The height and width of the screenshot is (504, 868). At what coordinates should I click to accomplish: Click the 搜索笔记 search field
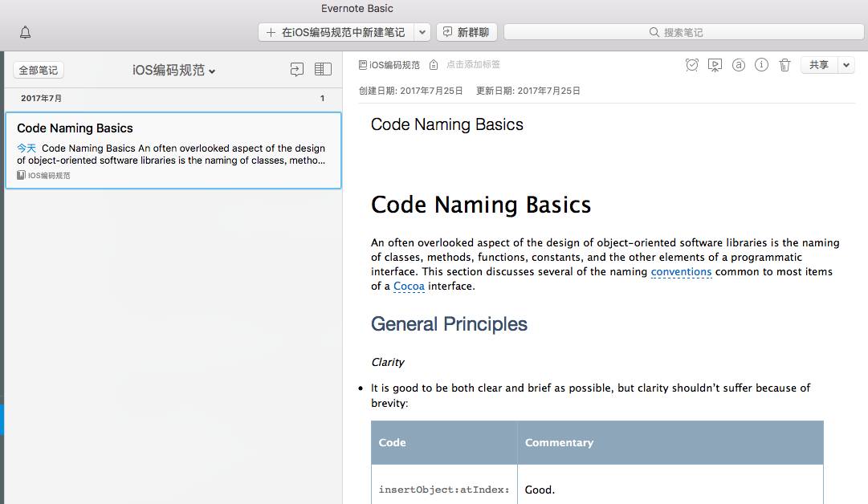(x=683, y=32)
